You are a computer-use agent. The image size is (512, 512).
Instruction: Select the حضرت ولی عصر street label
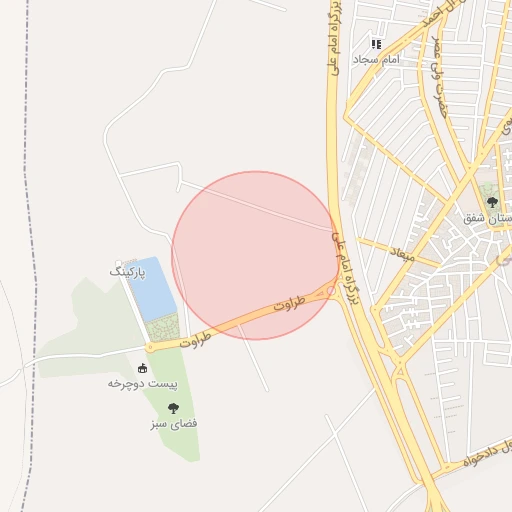coord(438,77)
